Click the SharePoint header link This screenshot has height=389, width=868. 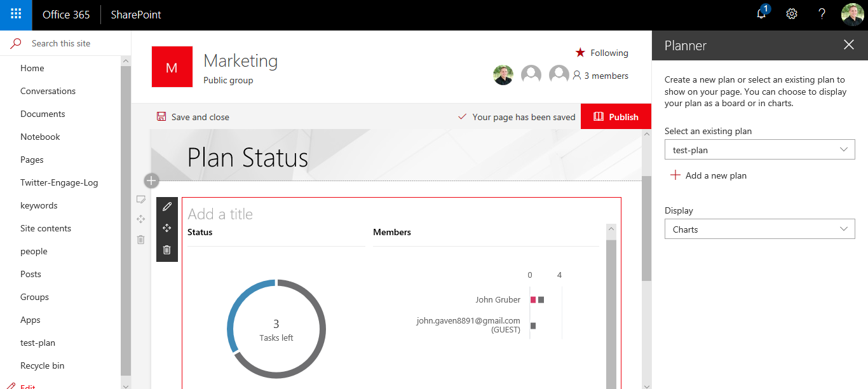point(136,15)
